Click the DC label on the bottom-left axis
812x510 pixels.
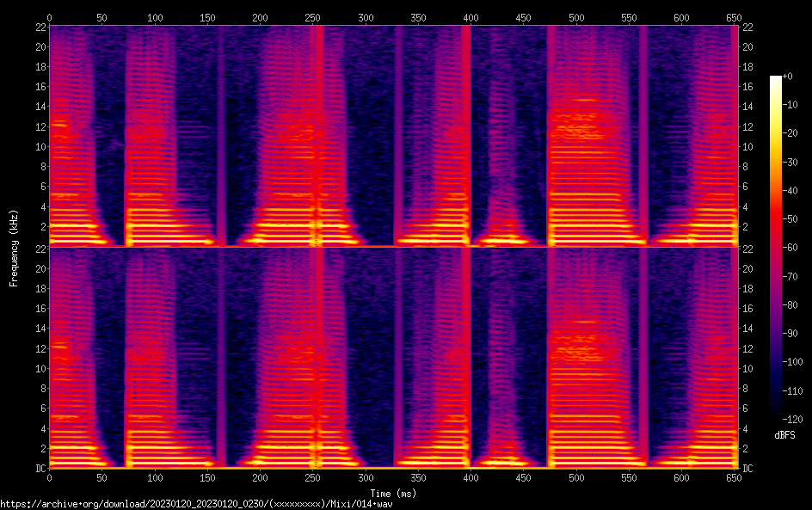click(38, 469)
